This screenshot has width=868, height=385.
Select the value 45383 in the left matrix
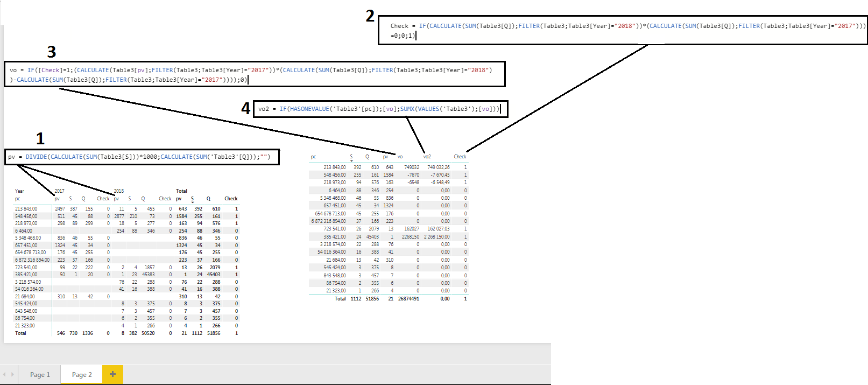coord(148,275)
